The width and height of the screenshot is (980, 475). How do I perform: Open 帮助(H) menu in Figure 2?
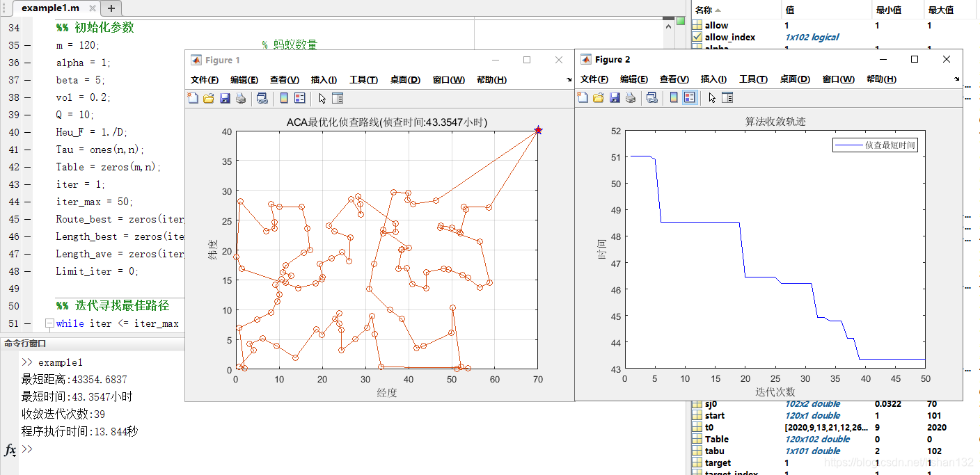tap(881, 79)
